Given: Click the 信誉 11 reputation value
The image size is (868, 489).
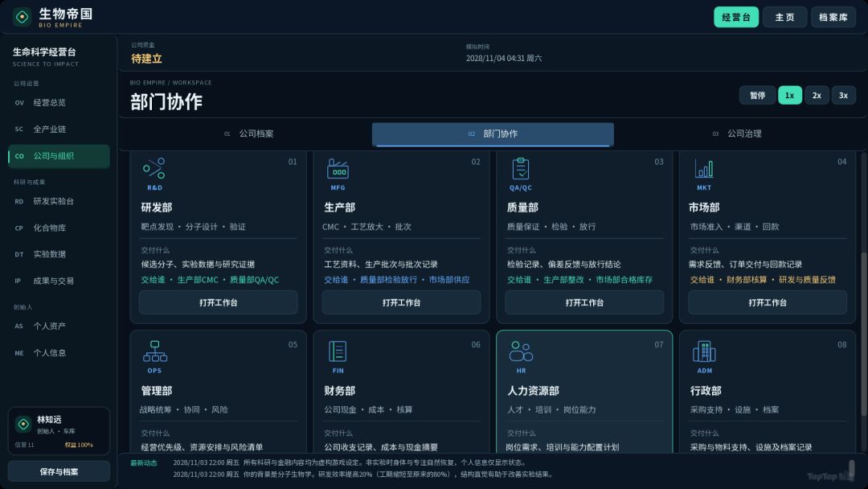Looking at the screenshot, I should 24,445.
